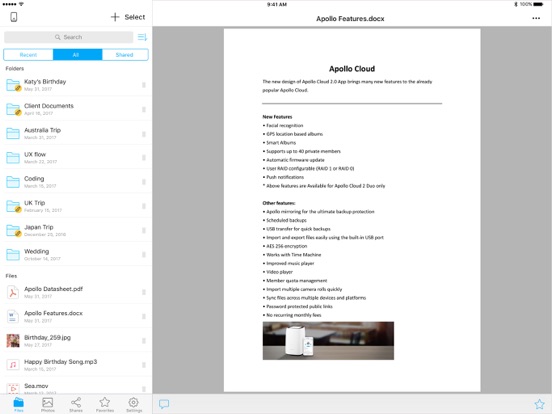Open comments with the speech bubble icon
Image resolution: width=552 pixels, height=414 pixels.
pyautogui.click(x=164, y=404)
